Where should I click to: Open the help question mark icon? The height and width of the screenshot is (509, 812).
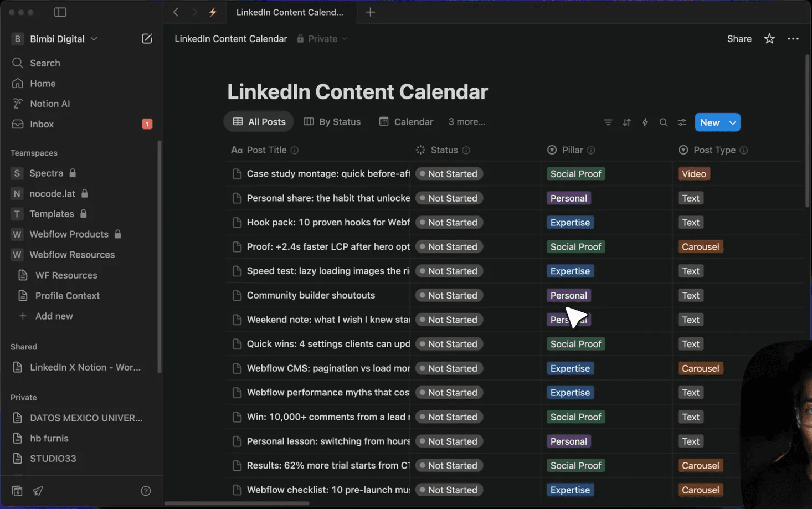tap(146, 491)
